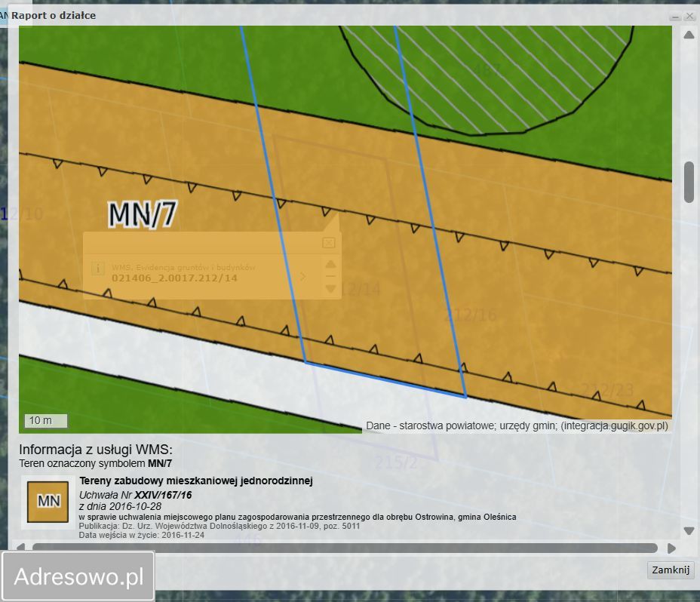Click parcel label 212/23 on map

pyautogui.click(x=607, y=390)
